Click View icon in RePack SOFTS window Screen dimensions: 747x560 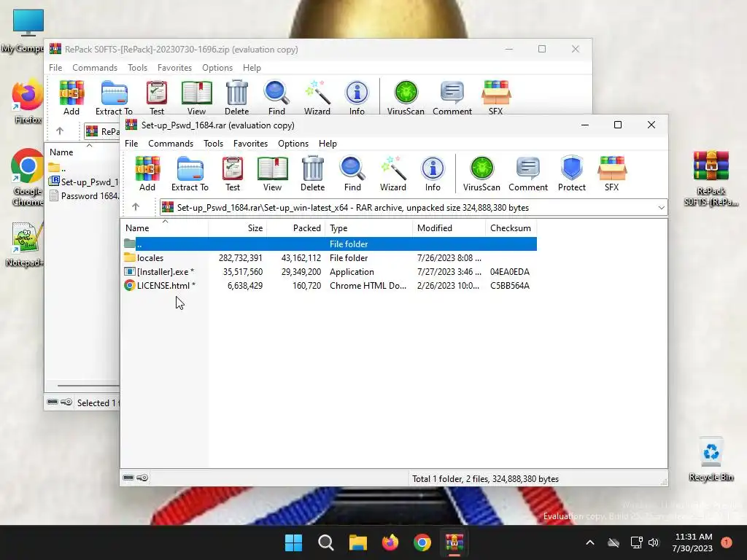pyautogui.click(x=196, y=98)
